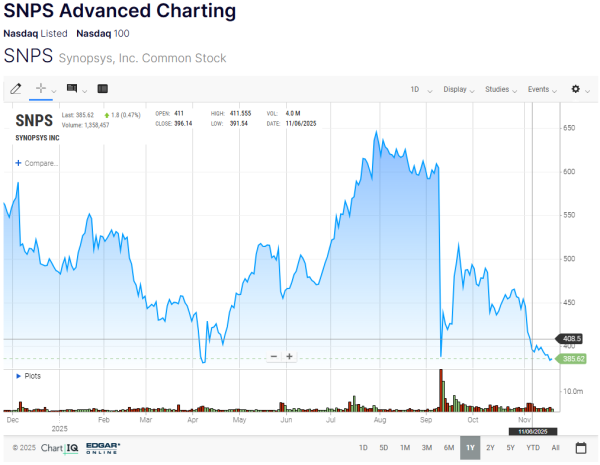Expand the Events dropdown
The width and height of the screenshot is (600, 465).
[x=542, y=89]
